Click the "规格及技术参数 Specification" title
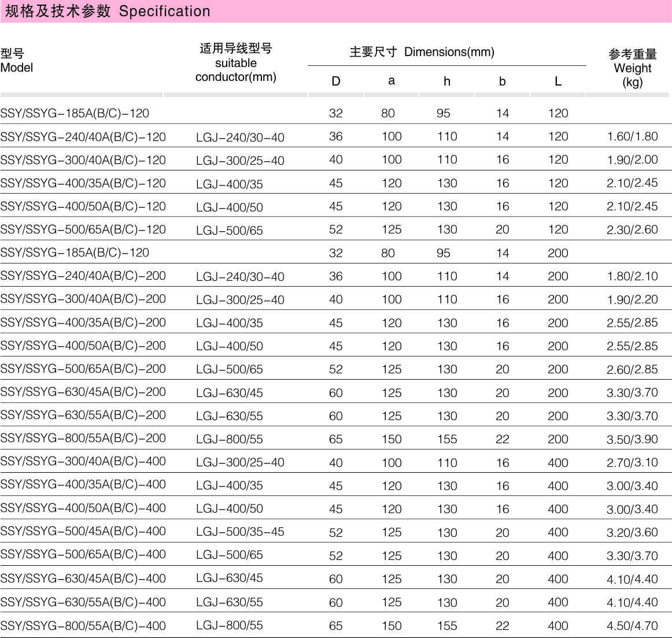The image size is (672, 638). click(x=108, y=11)
